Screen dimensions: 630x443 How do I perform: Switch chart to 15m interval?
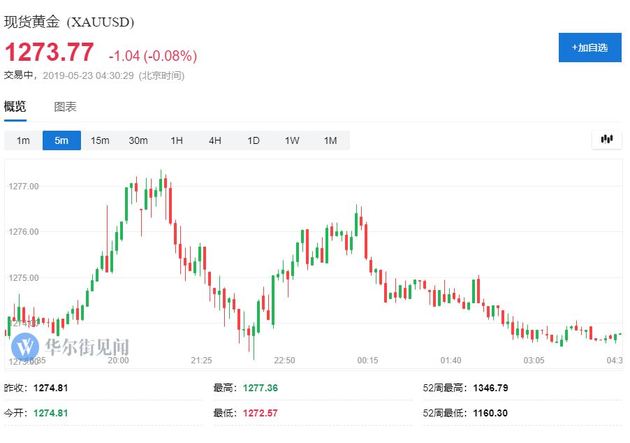point(100,141)
